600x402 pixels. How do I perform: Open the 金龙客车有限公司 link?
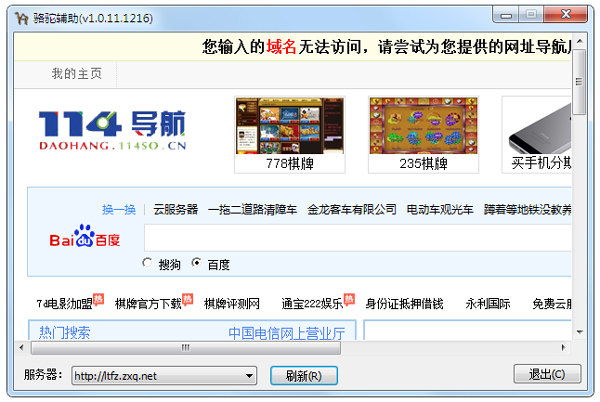[352, 210]
